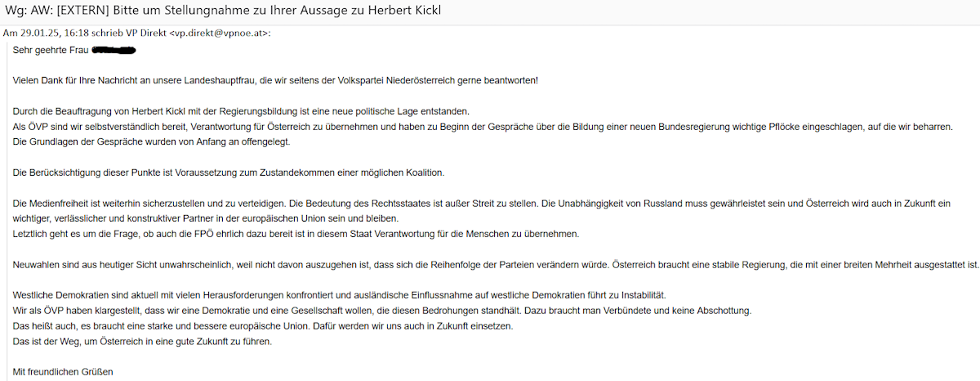Click the sentence starting Durch die Beauftragung
Screen dimensions: 980x381
[x=253, y=111]
